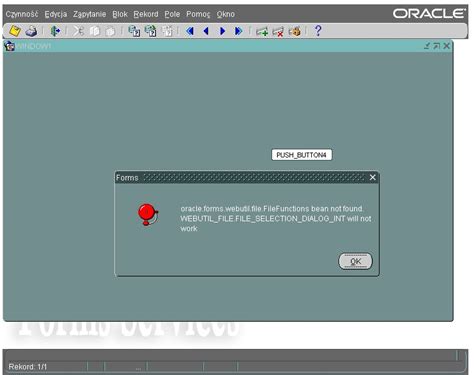Click the 'bean not found' error message text
This screenshot has height=375, width=474.
click(x=276, y=219)
